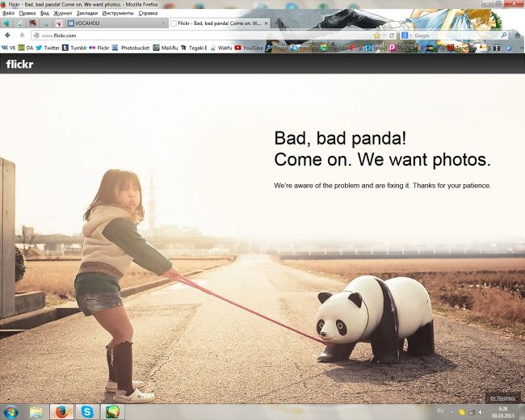Open the volume control in system tray
525x420 pixels.
click(x=481, y=412)
